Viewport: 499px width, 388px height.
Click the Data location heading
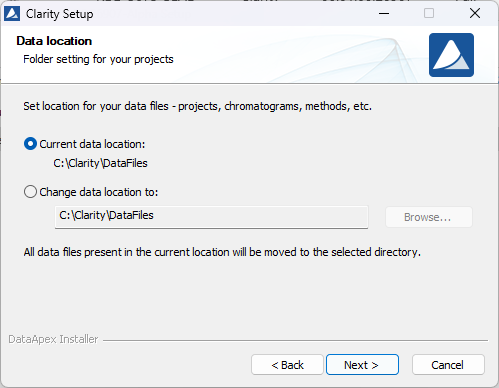54,41
